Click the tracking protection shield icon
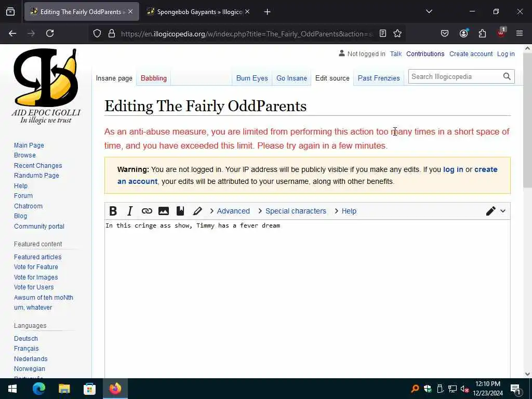532x399 pixels. click(97, 33)
